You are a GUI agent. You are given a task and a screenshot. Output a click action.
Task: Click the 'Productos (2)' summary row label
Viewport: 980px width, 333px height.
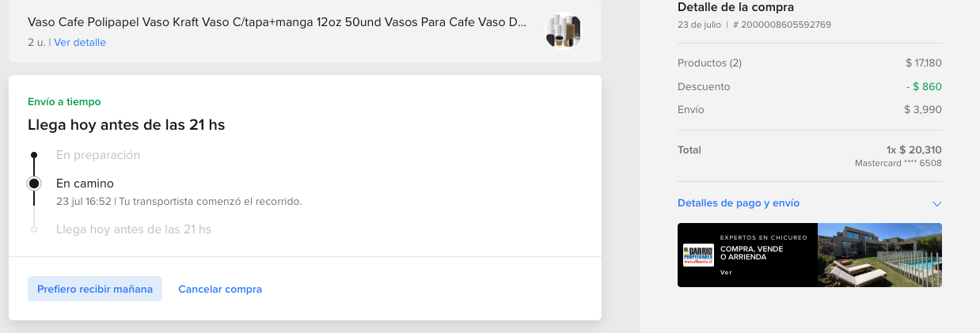[x=709, y=62]
